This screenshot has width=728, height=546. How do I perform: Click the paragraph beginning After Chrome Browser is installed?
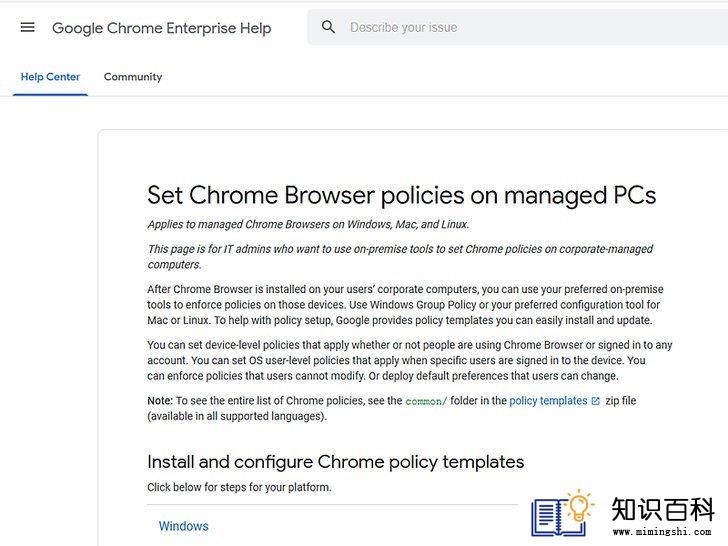tap(405, 305)
